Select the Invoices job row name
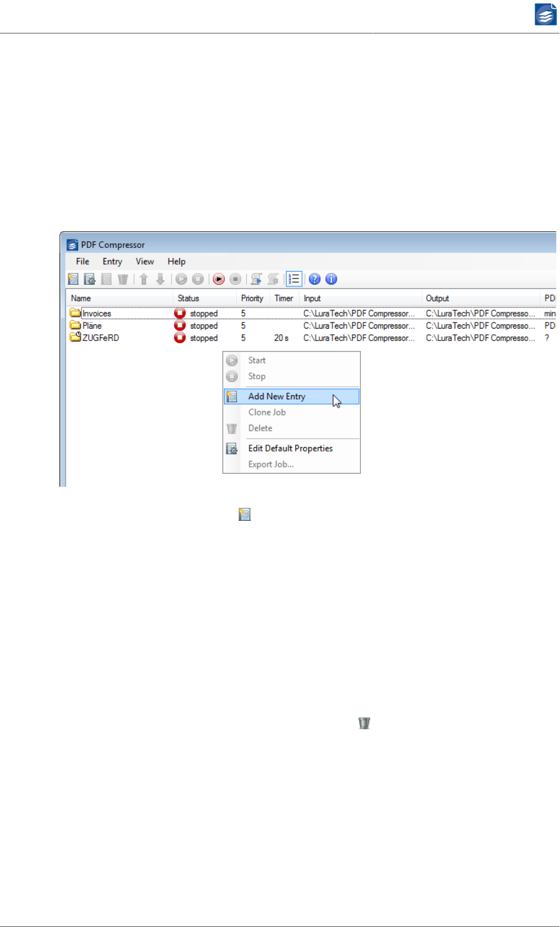Viewport: 560px width, 927px height. coord(97,314)
